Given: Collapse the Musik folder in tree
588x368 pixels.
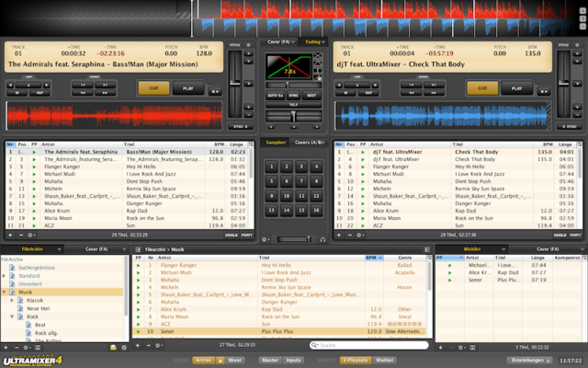Looking at the screenshot, I should [x=4, y=293].
